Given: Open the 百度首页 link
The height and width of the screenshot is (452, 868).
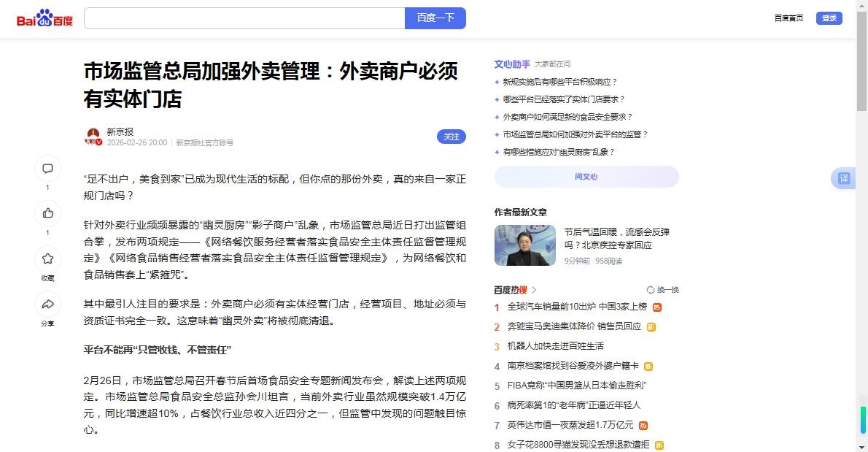Looking at the screenshot, I should point(788,18).
